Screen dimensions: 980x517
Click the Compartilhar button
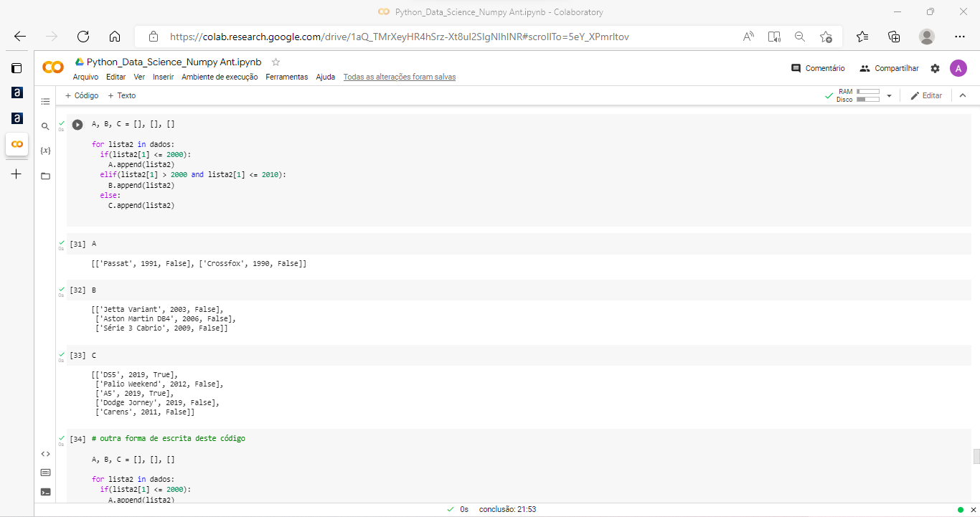(x=889, y=68)
